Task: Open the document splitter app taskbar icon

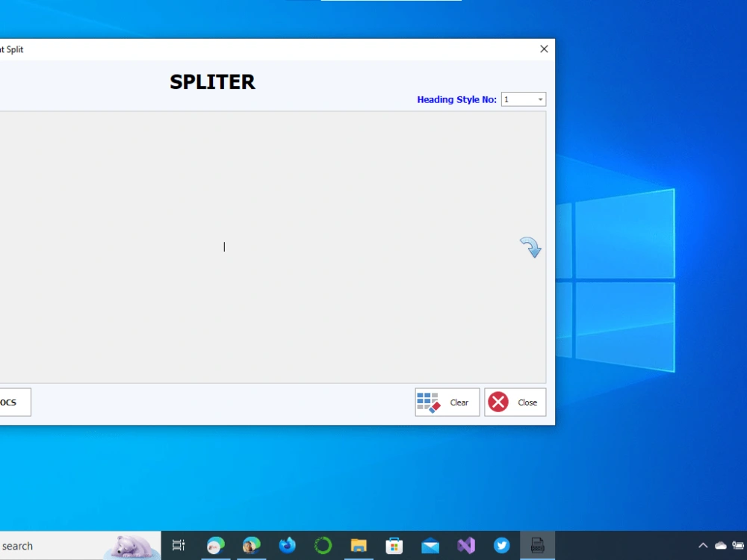Action: pos(538,545)
